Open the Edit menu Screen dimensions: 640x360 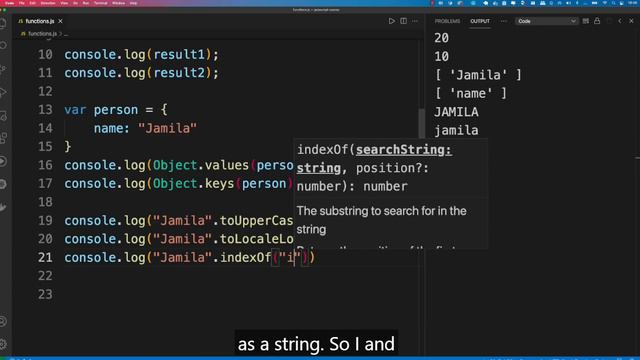(x=33, y=3)
